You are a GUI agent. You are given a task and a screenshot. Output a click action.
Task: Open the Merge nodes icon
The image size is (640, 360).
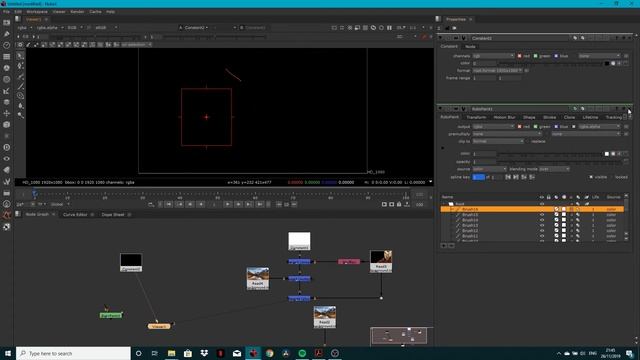7,102
